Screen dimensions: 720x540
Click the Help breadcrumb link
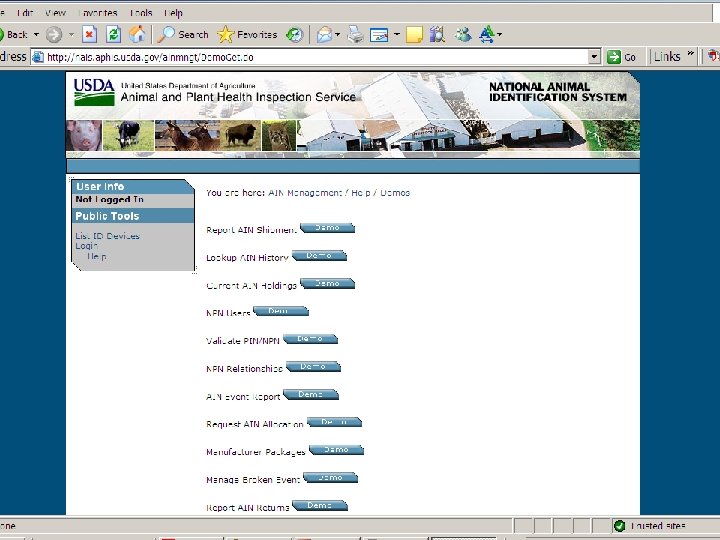pyautogui.click(x=360, y=193)
